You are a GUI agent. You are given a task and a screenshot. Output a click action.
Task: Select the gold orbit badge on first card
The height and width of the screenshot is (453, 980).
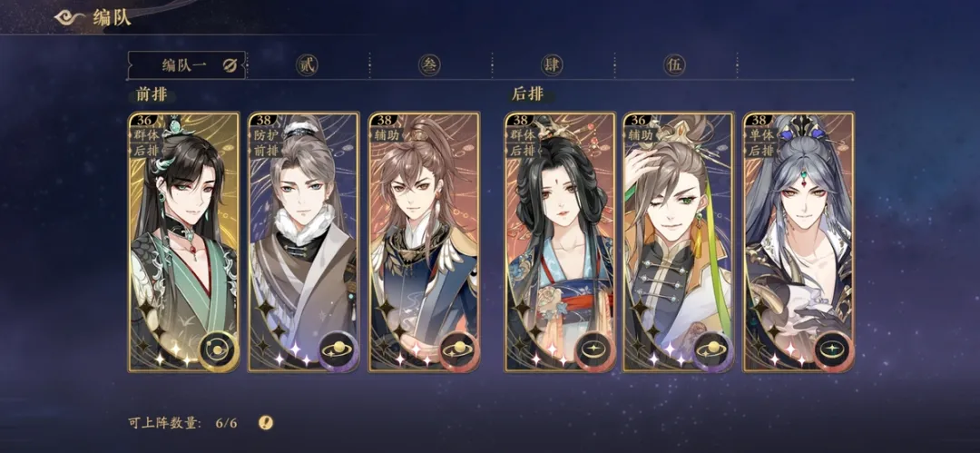[218, 350]
